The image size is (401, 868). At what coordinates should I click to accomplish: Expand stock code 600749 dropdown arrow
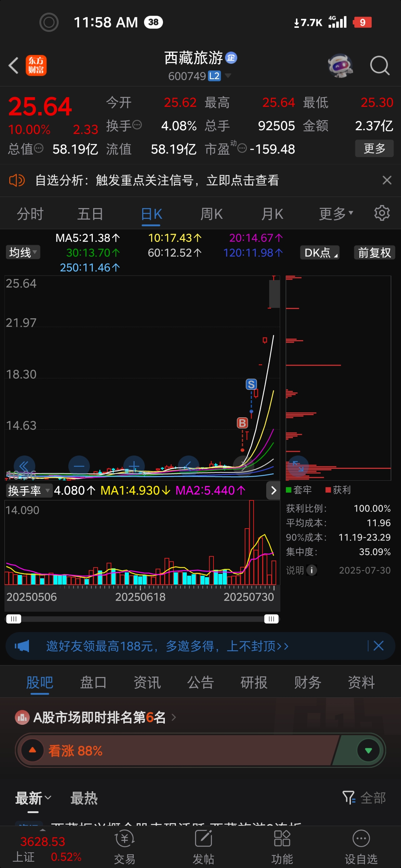pos(228,76)
